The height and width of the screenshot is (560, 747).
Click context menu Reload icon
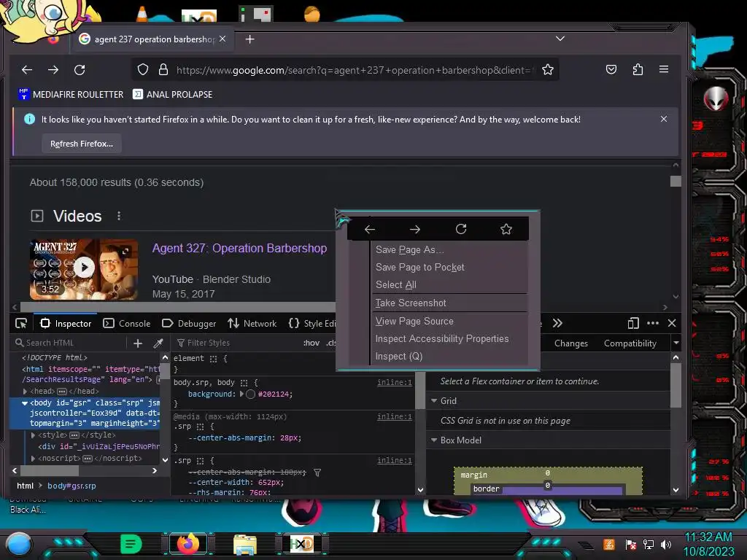coord(461,229)
